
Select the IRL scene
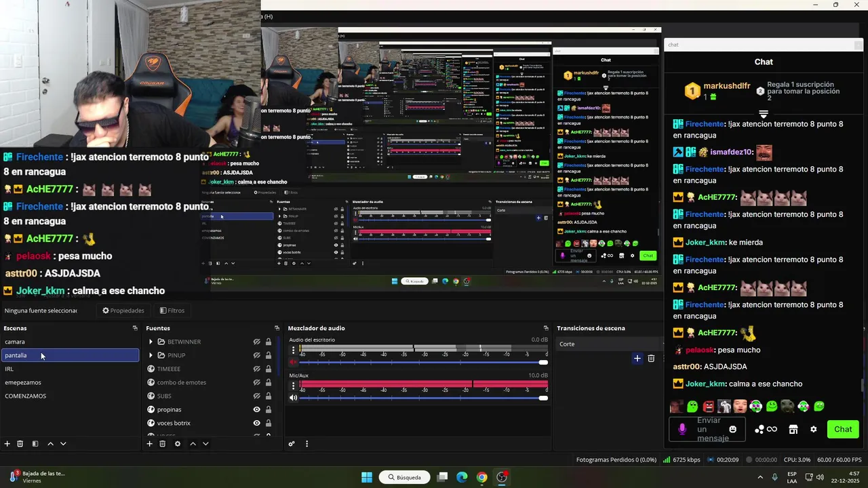70,369
